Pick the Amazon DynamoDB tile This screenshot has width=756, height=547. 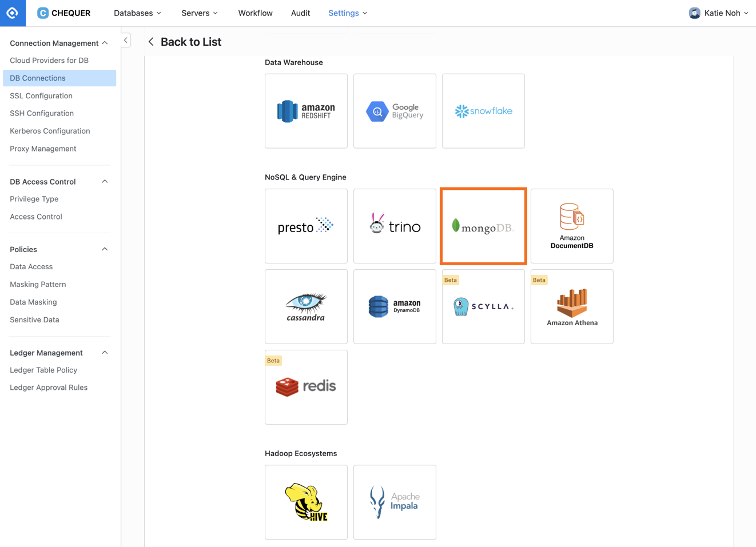[395, 306]
